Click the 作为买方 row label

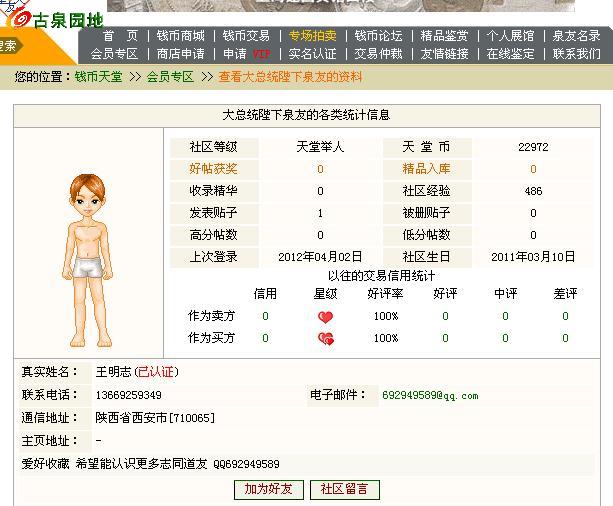(211, 337)
